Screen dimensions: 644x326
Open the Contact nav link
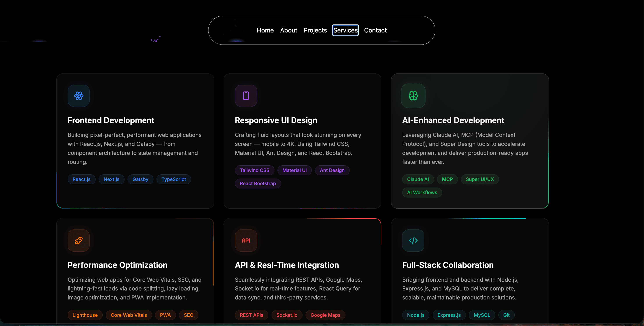tap(375, 30)
